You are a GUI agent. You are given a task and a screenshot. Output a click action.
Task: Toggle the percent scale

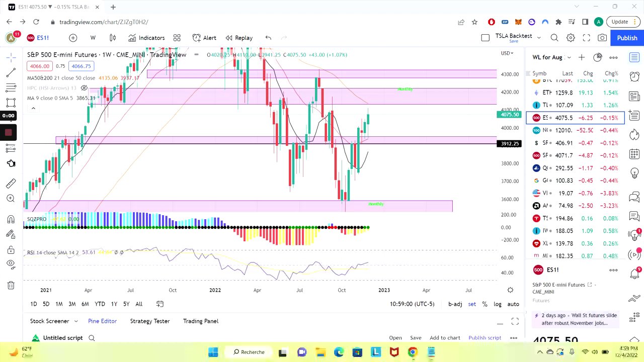click(x=485, y=304)
